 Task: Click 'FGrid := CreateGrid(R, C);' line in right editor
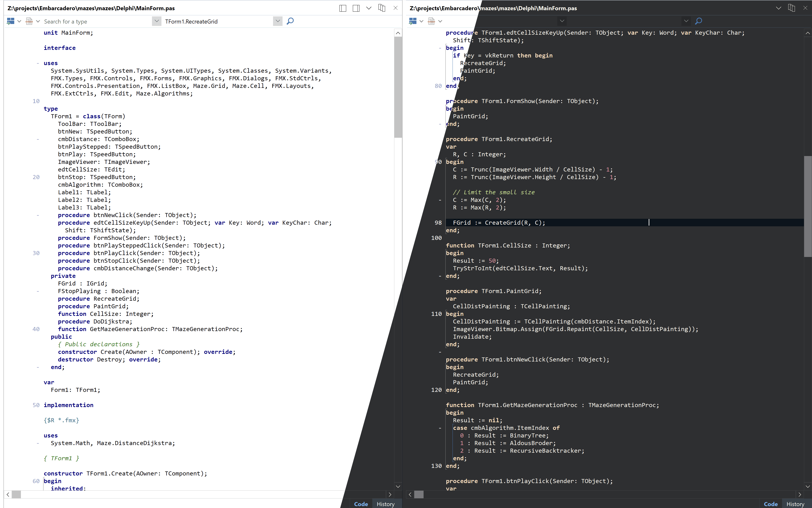pyautogui.click(x=499, y=223)
